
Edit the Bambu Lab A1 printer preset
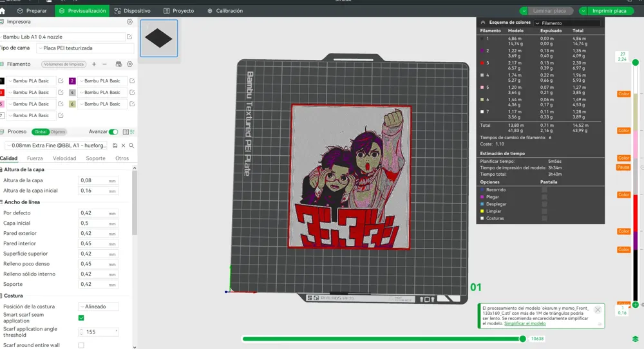(x=129, y=37)
